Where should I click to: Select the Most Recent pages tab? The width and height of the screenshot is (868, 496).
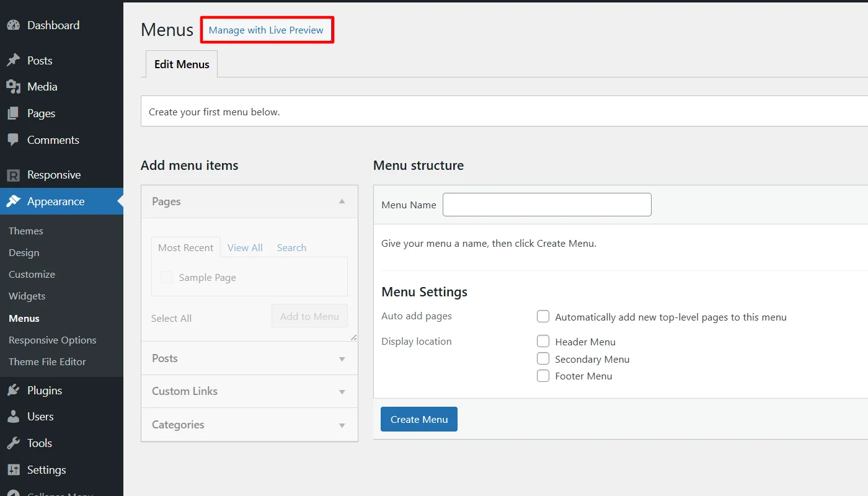(x=185, y=247)
